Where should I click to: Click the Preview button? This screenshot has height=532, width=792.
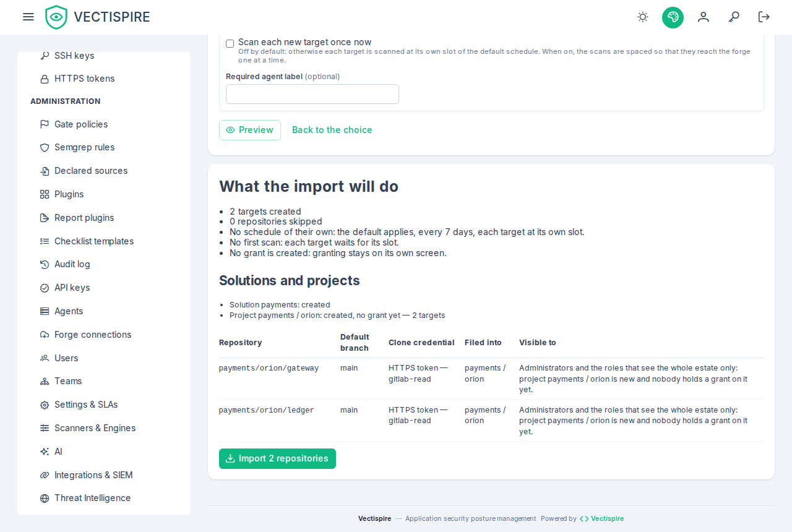pyautogui.click(x=250, y=130)
